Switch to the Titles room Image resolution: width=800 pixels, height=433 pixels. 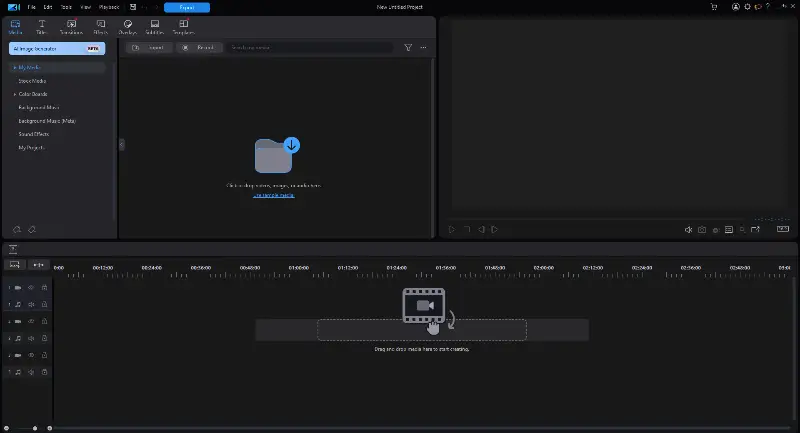coord(42,27)
